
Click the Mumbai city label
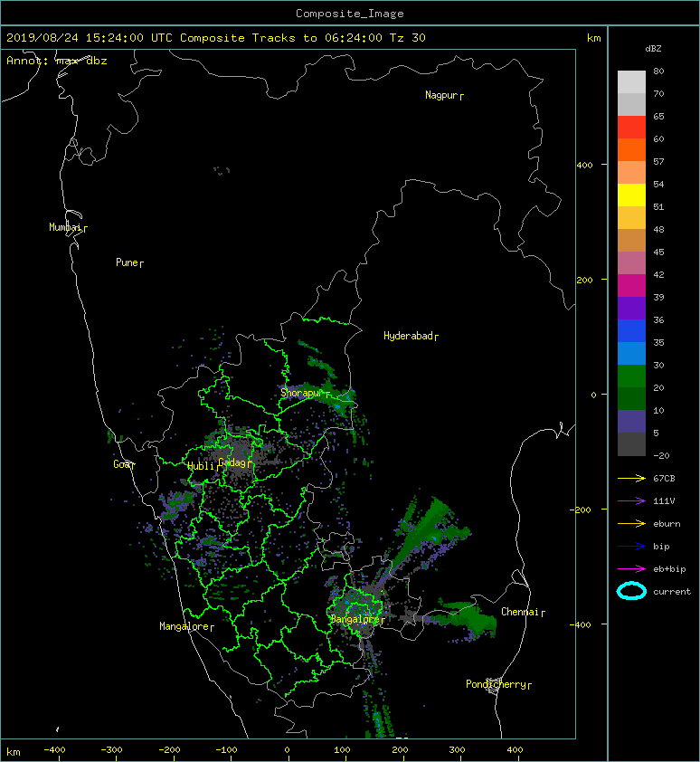pyautogui.click(x=66, y=227)
